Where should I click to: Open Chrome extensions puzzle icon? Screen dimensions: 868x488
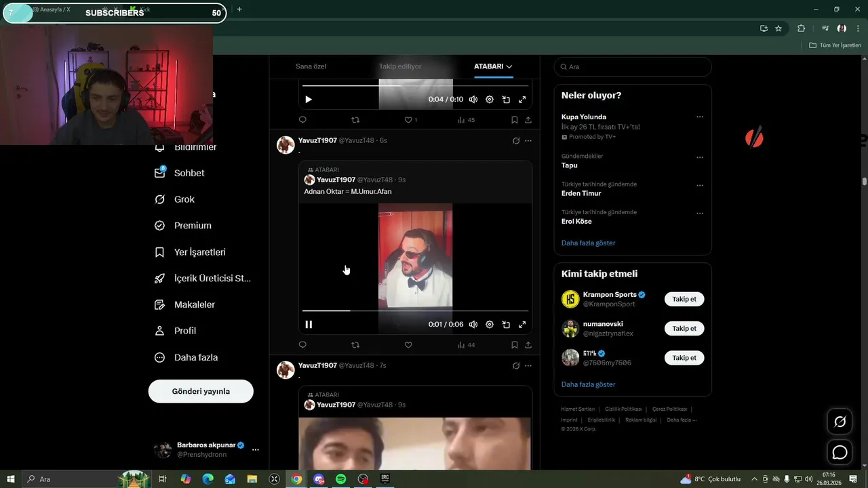coord(801,28)
